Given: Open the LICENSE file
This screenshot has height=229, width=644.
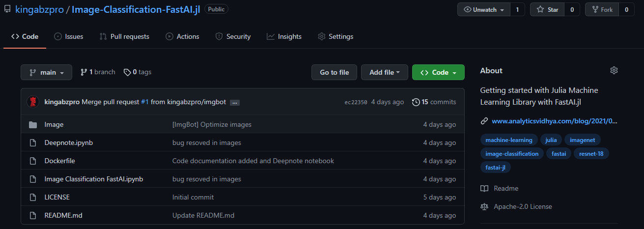Looking at the screenshot, I should [x=57, y=198].
